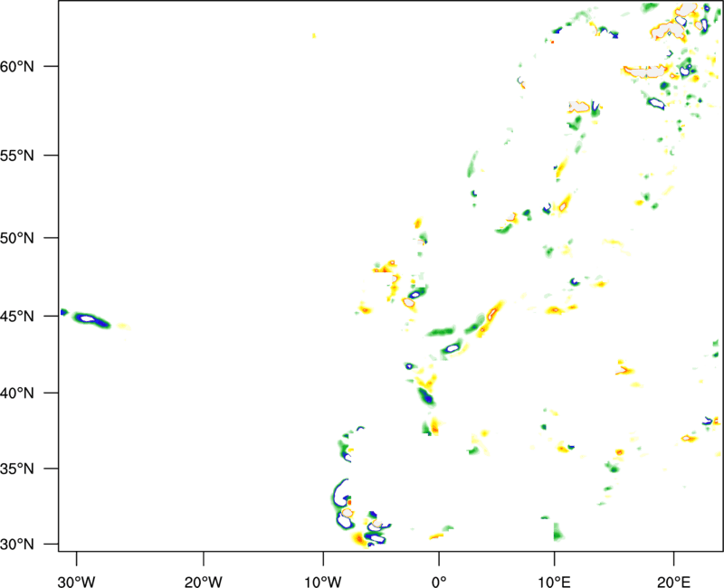Click the 30°N latitude label

17,545
